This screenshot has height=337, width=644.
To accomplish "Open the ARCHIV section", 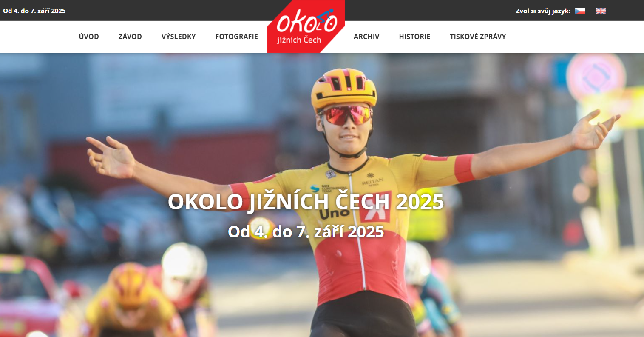I will (x=366, y=37).
